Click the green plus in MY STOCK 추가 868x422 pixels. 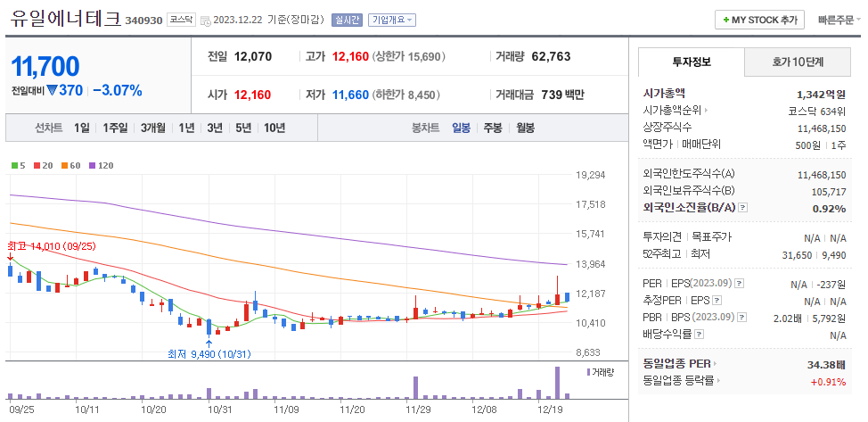725,20
